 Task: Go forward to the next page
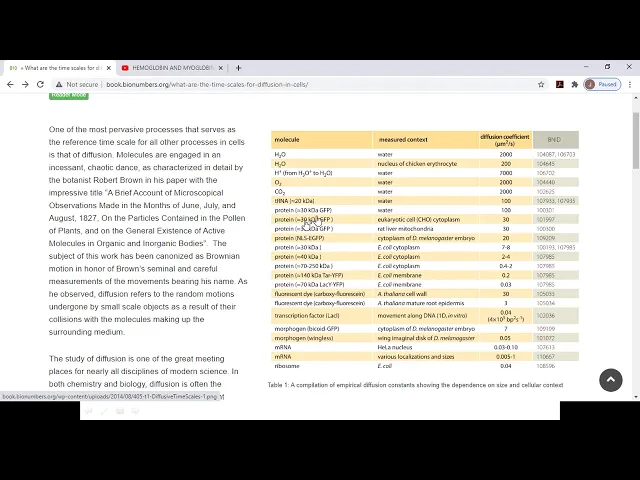[x=25, y=84]
